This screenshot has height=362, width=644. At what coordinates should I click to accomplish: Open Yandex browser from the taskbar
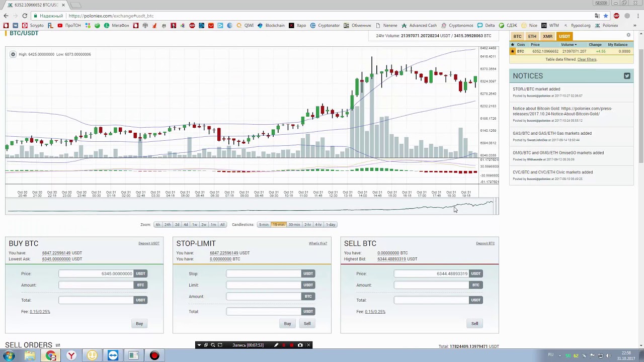tap(71, 355)
